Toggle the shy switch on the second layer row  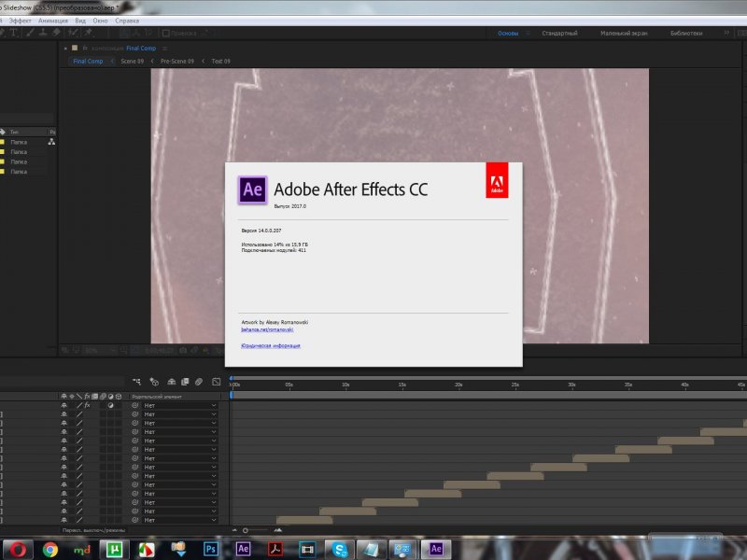63,414
